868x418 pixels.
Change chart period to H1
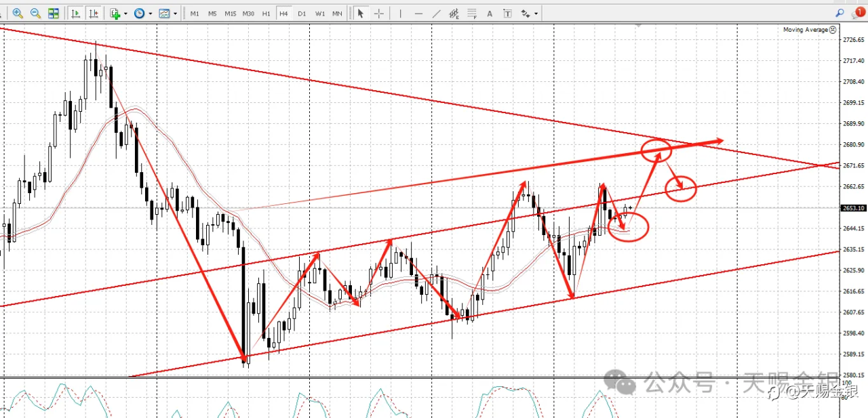(267, 14)
